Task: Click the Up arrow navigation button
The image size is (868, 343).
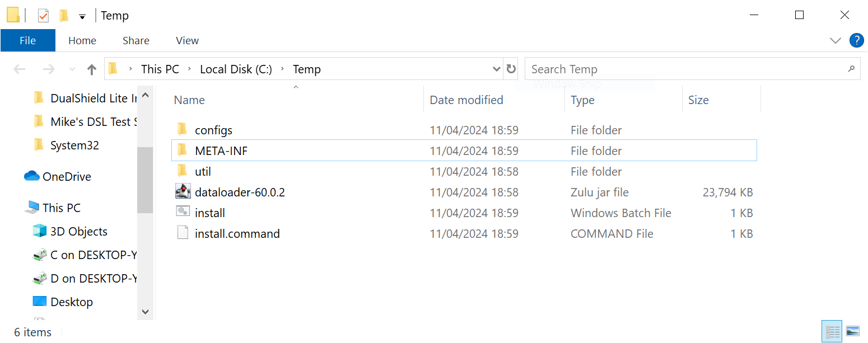Action: click(x=92, y=69)
